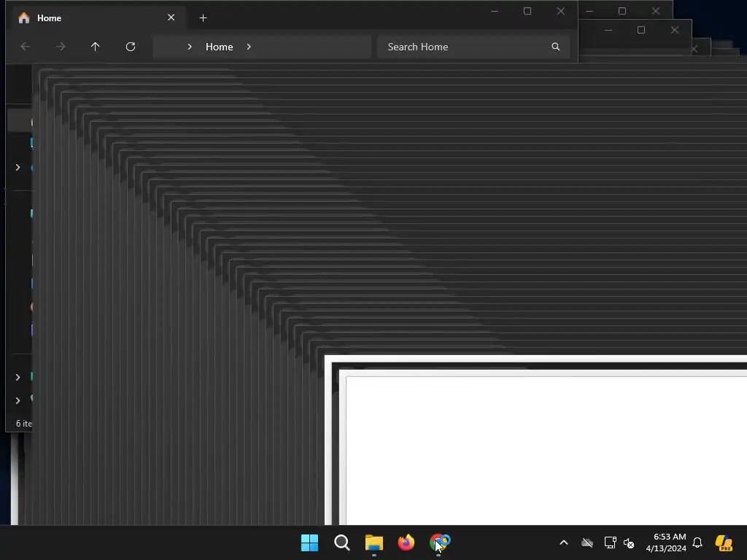Click the network tray icon
This screenshot has width=747, height=560.
point(611,542)
